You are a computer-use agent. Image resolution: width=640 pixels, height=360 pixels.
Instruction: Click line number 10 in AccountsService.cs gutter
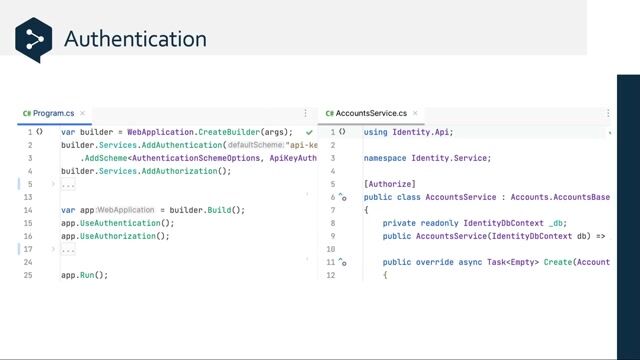click(x=331, y=249)
